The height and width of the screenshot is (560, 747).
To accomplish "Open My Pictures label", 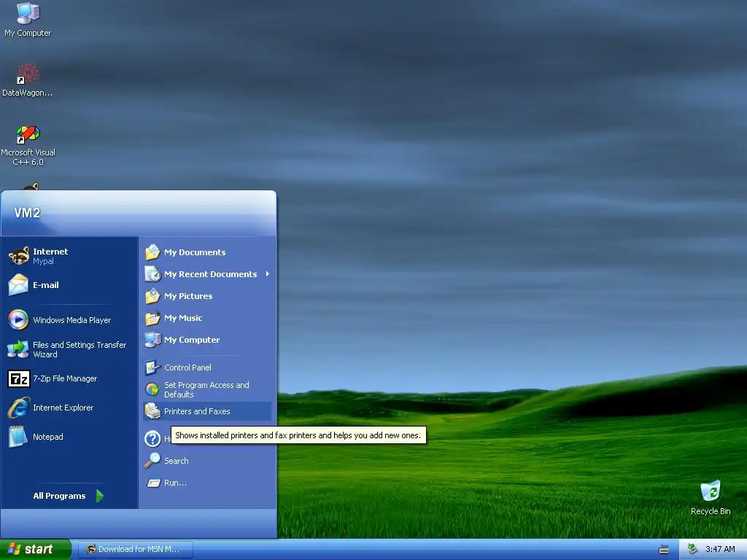I will (188, 296).
